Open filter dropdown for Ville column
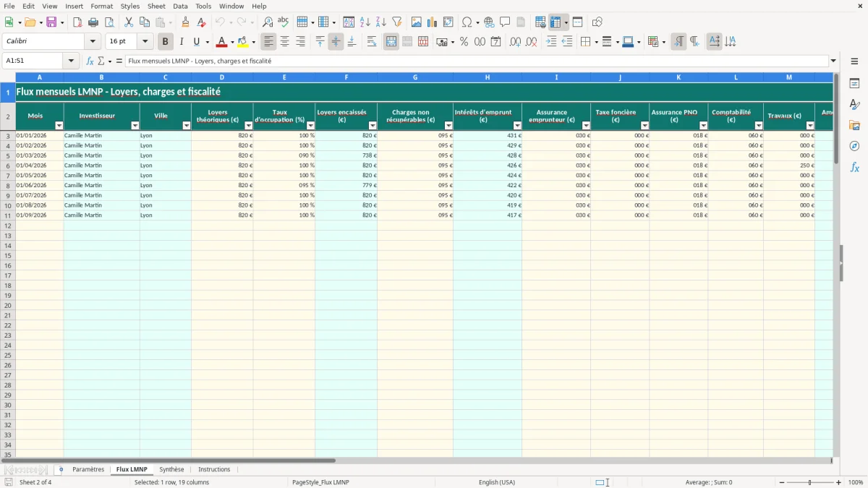868x488 pixels. [x=187, y=126]
